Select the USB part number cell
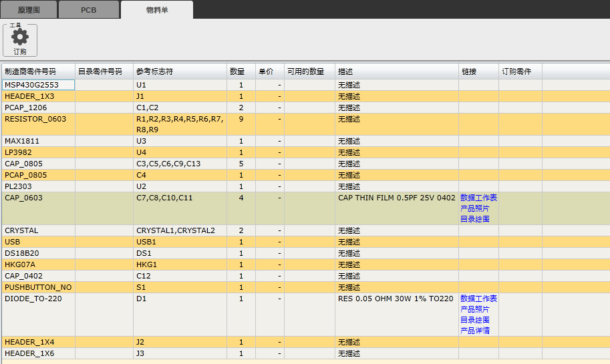This screenshot has width=610, height=364. tap(39, 242)
